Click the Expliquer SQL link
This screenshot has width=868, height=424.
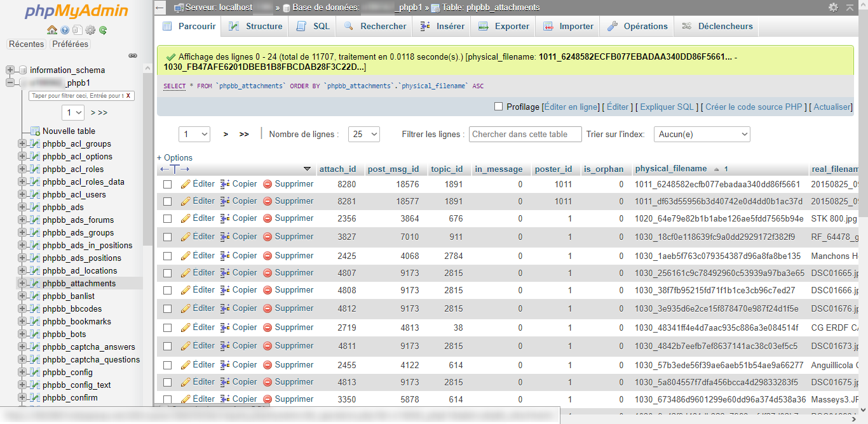667,107
